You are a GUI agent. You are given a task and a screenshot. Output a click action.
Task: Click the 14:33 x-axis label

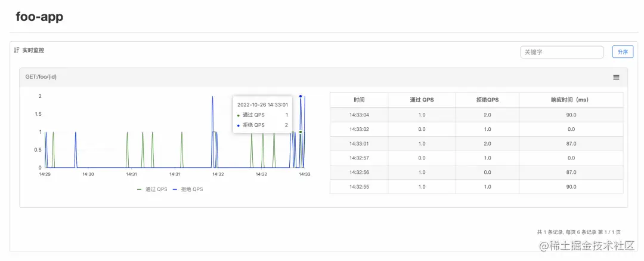pyautogui.click(x=304, y=174)
